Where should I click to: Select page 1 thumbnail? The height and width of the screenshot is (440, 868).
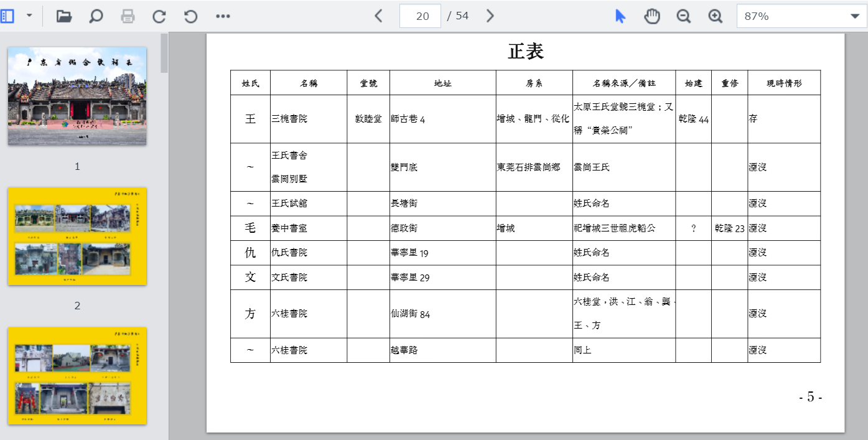77,96
